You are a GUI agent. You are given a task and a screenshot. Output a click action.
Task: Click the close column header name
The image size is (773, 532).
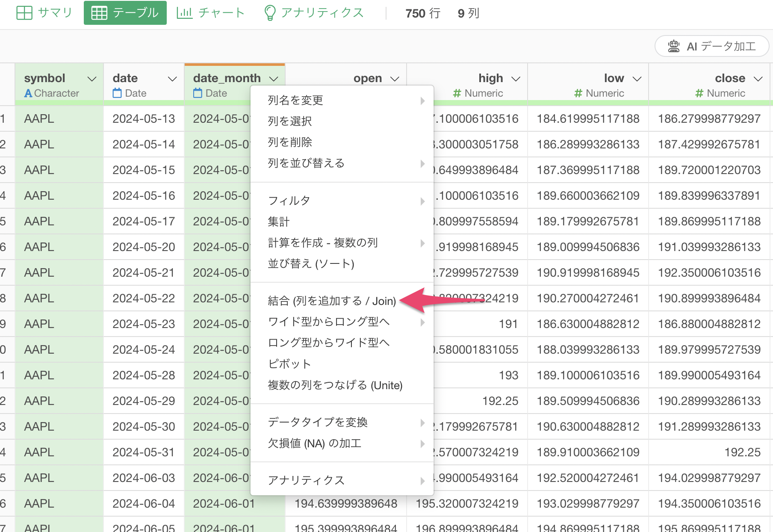pyautogui.click(x=730, y=78)
